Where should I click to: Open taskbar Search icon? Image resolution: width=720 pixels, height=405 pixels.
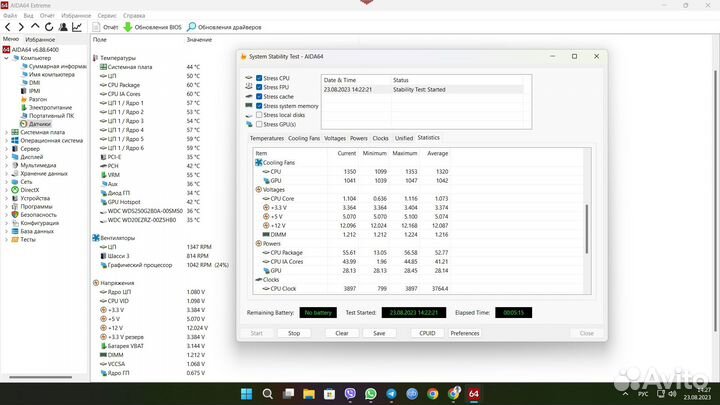pos(267,394)
